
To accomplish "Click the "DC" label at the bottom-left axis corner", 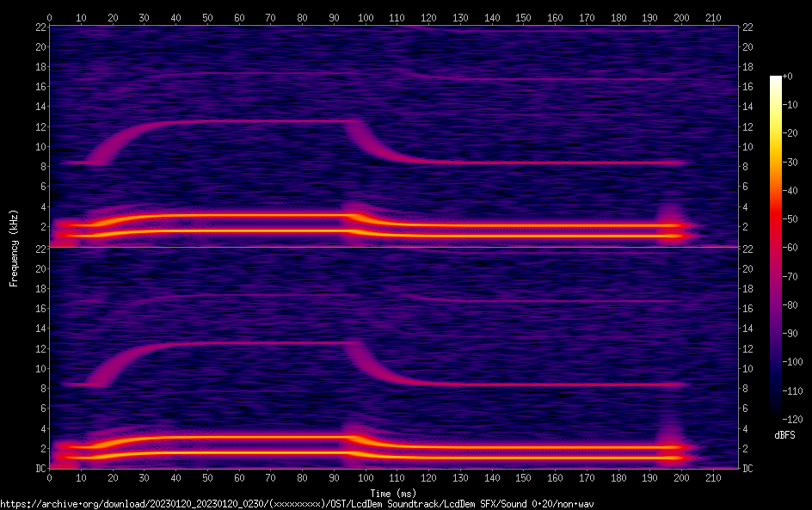I will pos(40,469).
